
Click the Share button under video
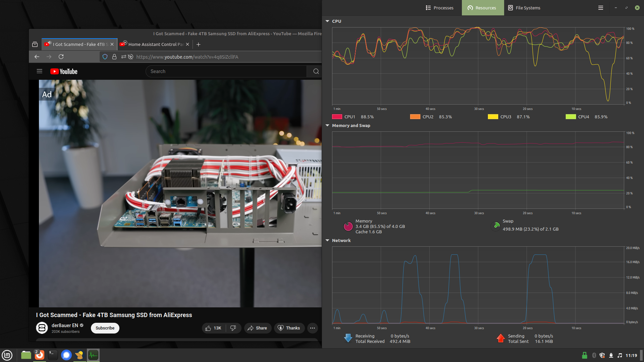tap(257, 328)
